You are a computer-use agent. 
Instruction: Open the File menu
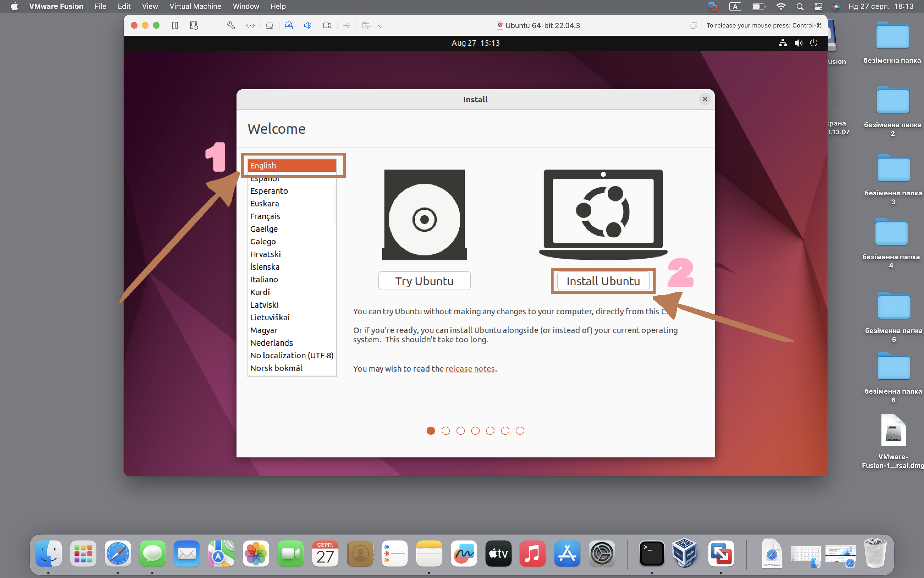point(100,6)
